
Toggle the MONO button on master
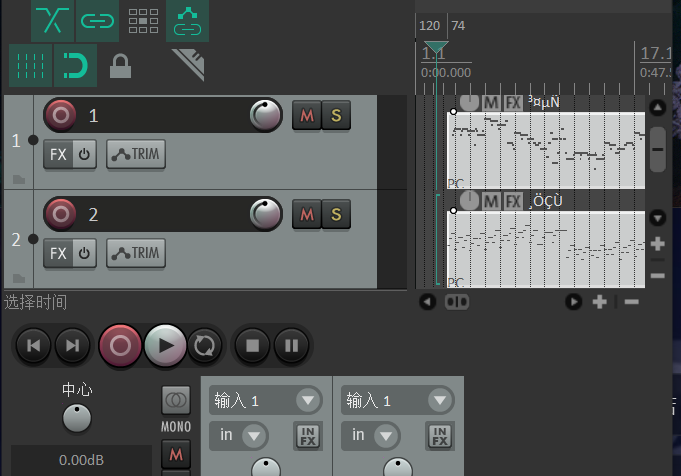click(x=176, y=400)
